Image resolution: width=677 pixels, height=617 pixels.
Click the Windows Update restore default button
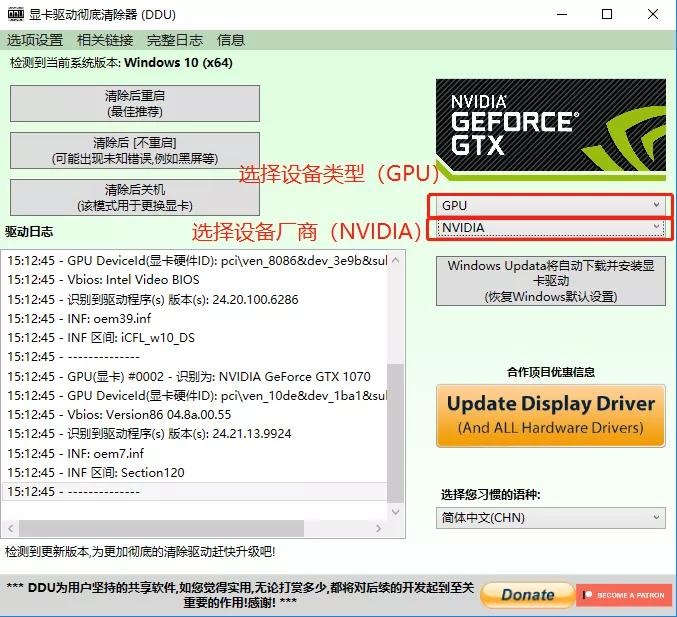click(551, 281)
